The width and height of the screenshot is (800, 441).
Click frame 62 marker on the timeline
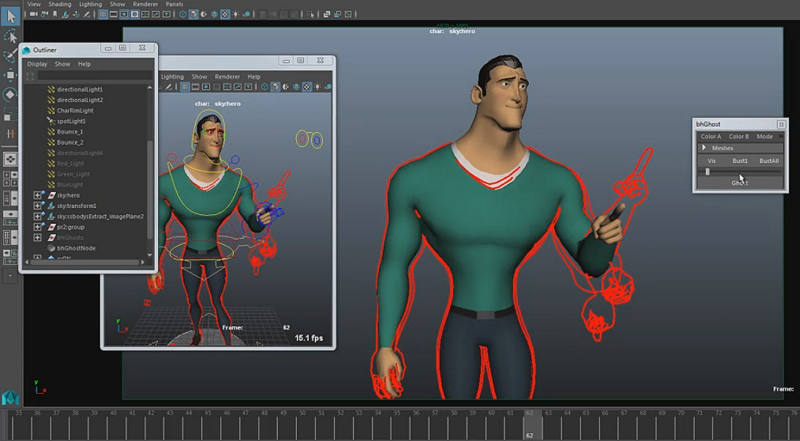coord(528,418)
